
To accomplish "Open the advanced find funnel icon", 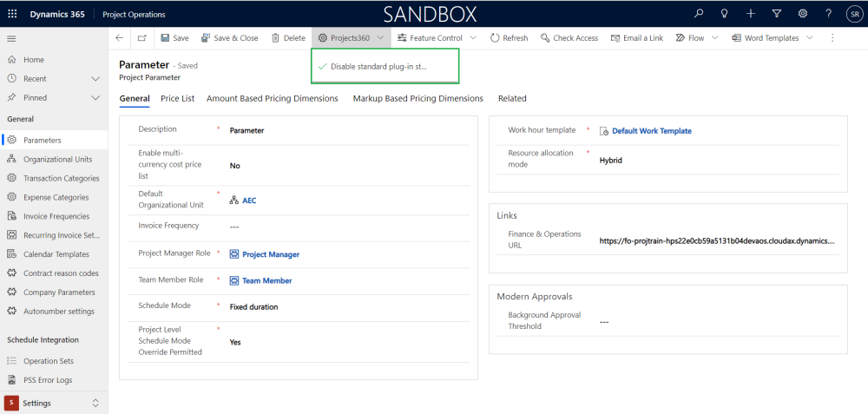I will [x=777, y=14].
